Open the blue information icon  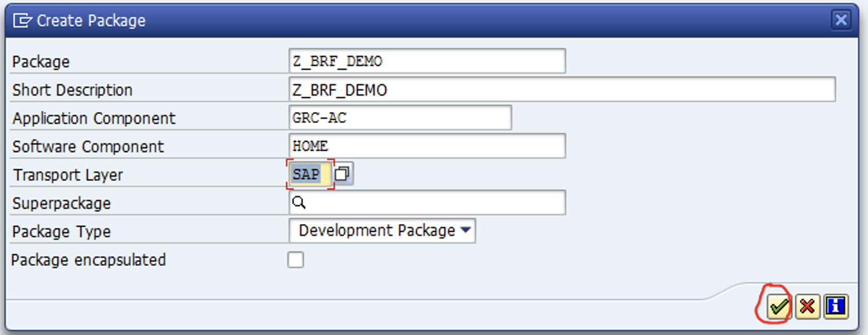click(x=836, y=307)
